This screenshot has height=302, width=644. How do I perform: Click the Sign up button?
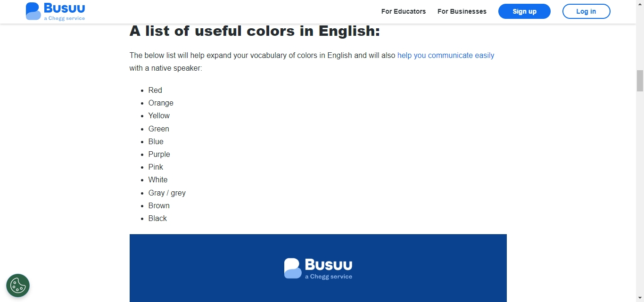click(524, 11)
